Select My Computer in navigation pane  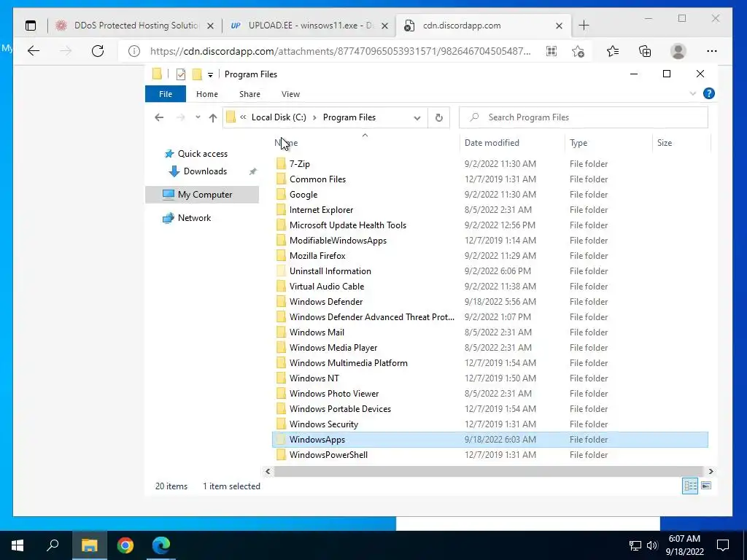[x=202, y=194]
